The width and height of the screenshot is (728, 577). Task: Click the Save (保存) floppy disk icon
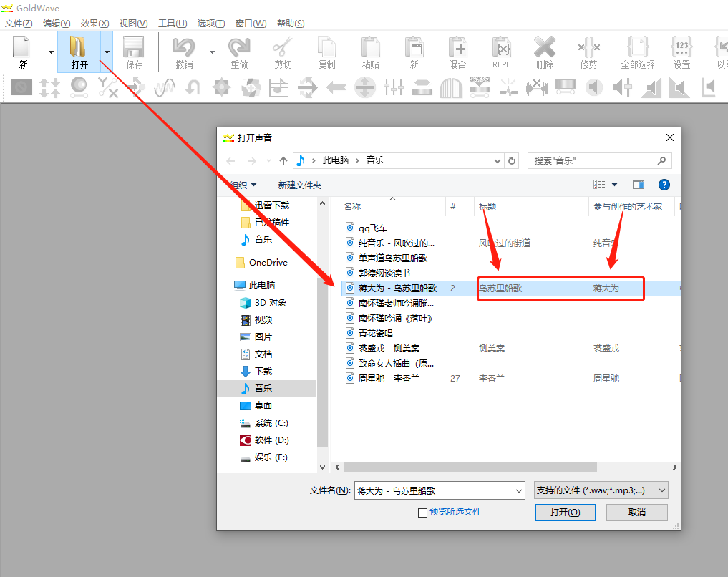(x=134, y=47)
